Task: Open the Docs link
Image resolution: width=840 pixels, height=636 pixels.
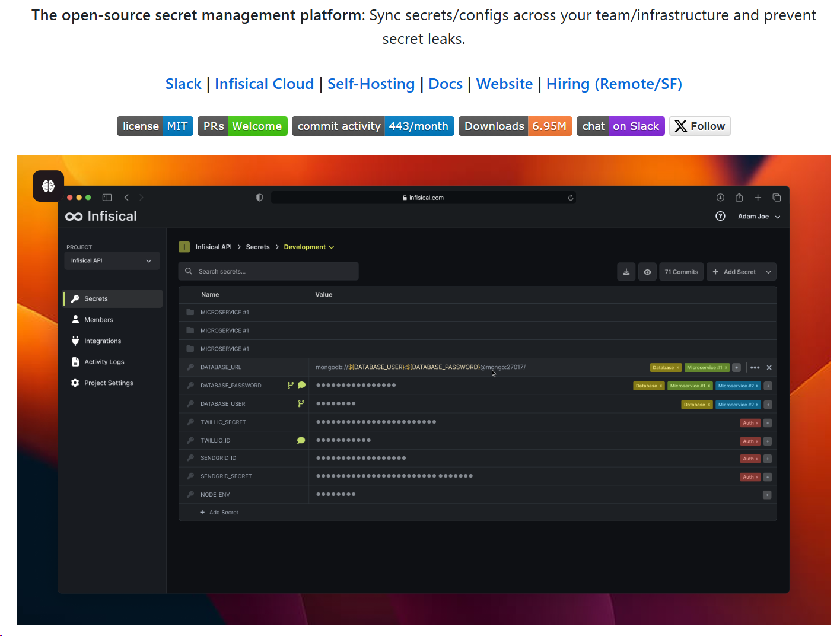Action: click(446, 84)
